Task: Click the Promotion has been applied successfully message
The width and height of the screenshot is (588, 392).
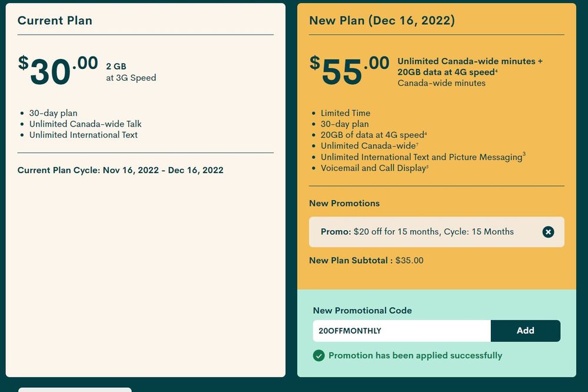Action: (415, 356)
